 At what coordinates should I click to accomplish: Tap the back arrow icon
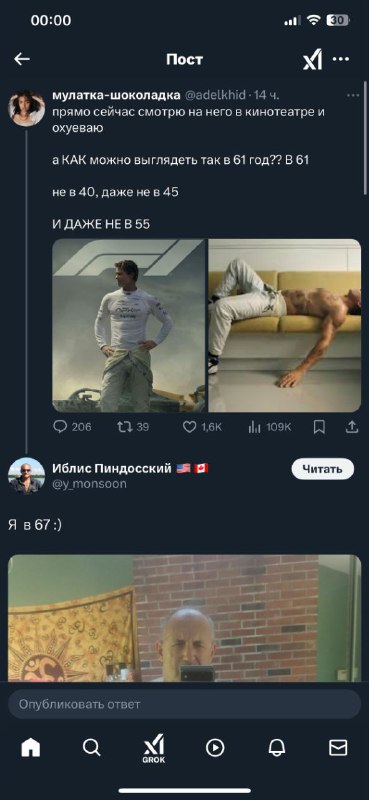tap(22, 59)
